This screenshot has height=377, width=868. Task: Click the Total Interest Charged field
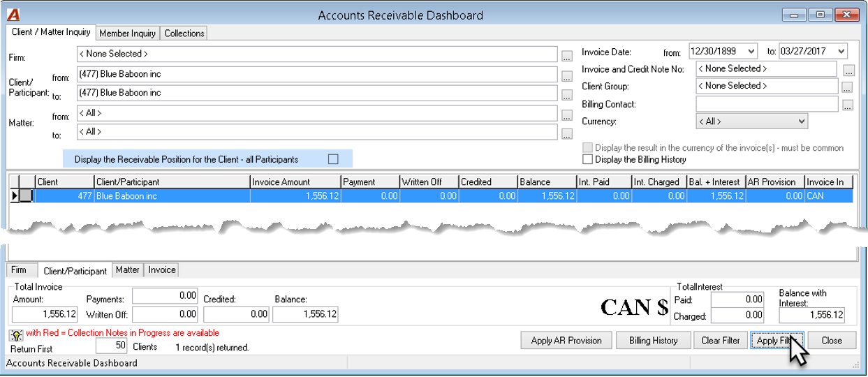coord(737,316)
